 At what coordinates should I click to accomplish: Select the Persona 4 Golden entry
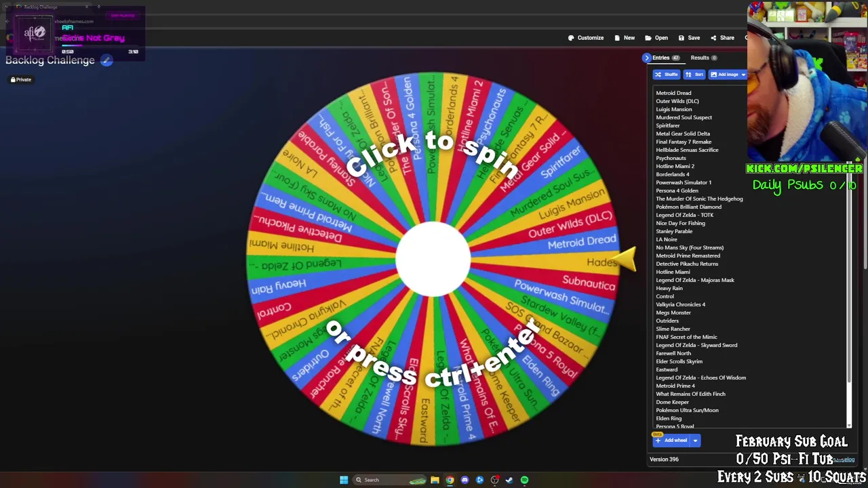(677, 191)
